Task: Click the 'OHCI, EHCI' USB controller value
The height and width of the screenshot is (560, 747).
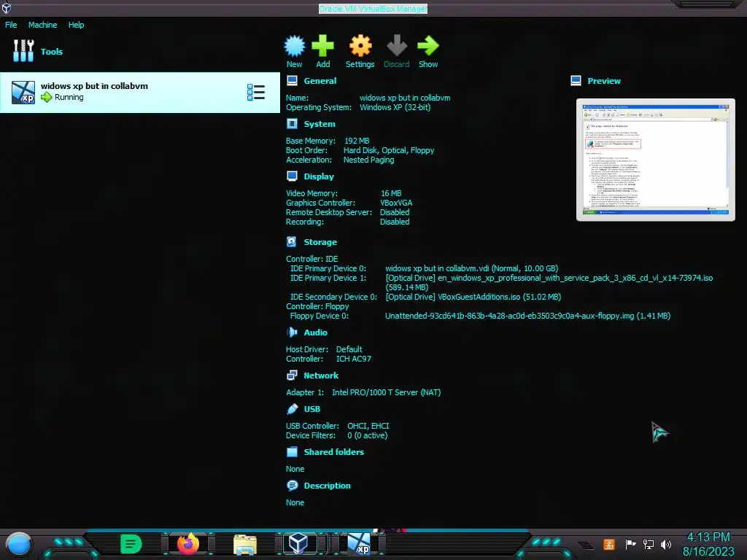Action: (x=368, y=426)
